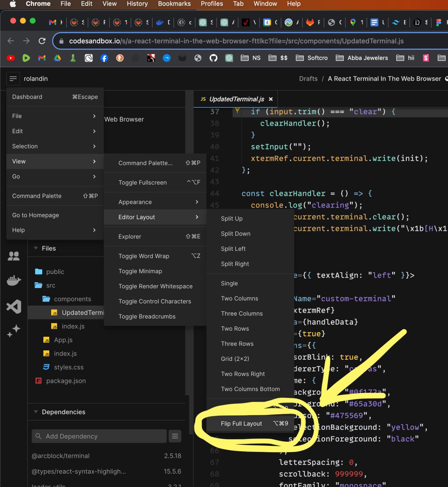This screenshot has height=487, width=448.
Task: Expand the Appearance submenu
Action: 155,202
